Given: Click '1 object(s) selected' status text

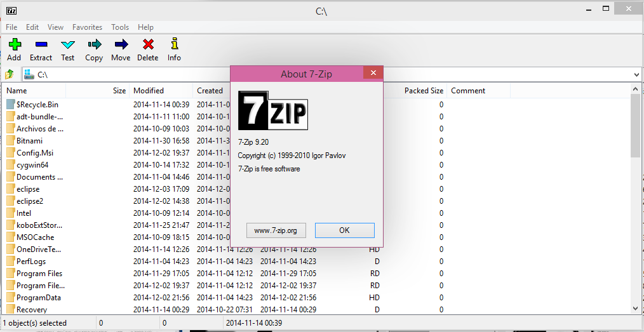Looking at the screenshot, I should 35,323.
